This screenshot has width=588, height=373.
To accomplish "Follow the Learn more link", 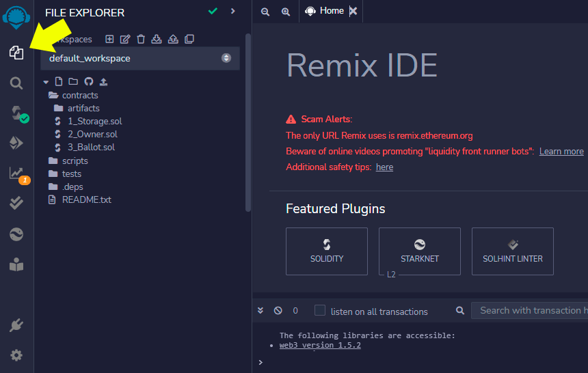I will click(561, 151).
